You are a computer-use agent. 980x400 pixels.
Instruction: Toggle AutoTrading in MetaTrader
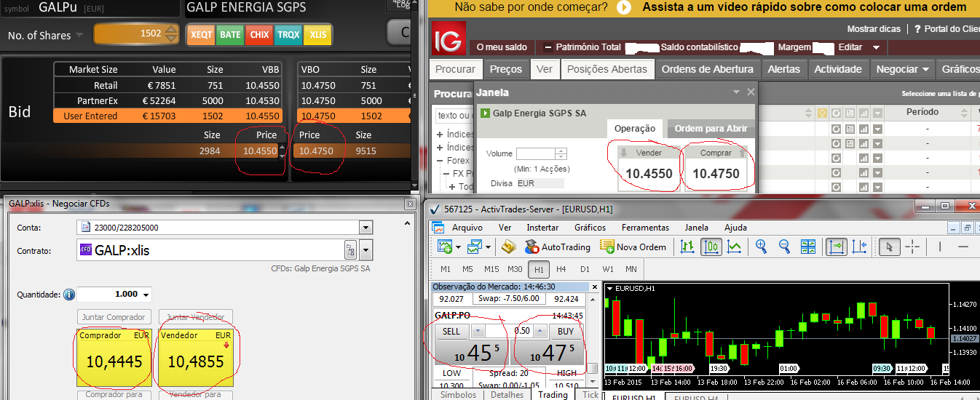pyautogui.click(x=558, y=247)
